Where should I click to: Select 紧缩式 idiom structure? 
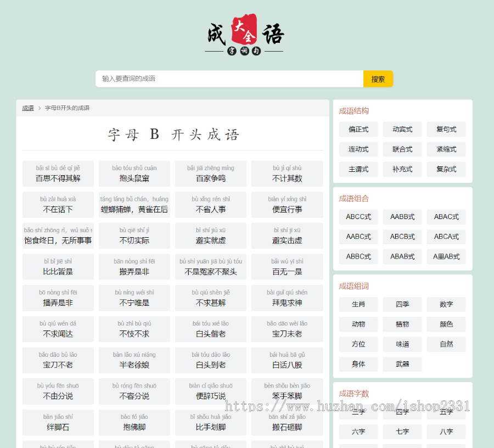coord(446,149)
